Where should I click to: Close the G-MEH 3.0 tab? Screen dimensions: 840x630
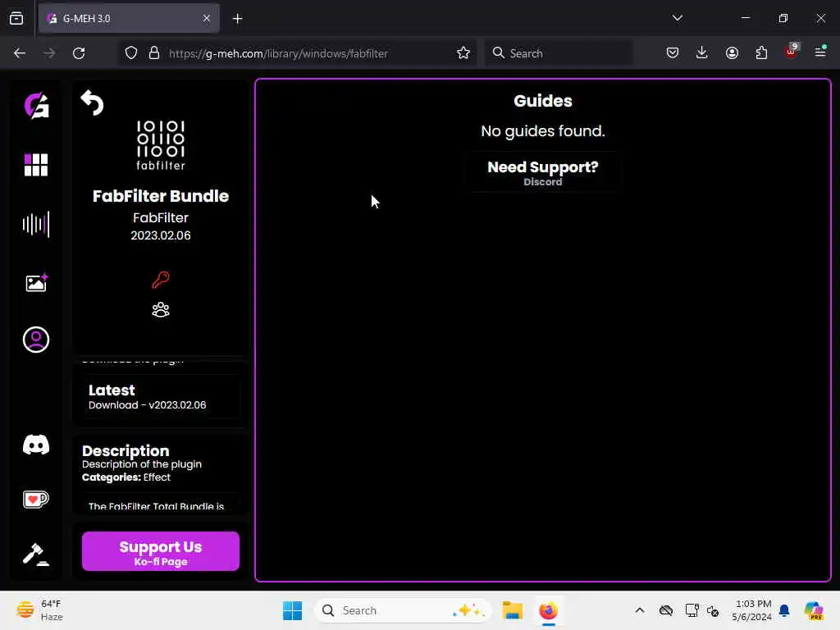(x=207, y=18)
